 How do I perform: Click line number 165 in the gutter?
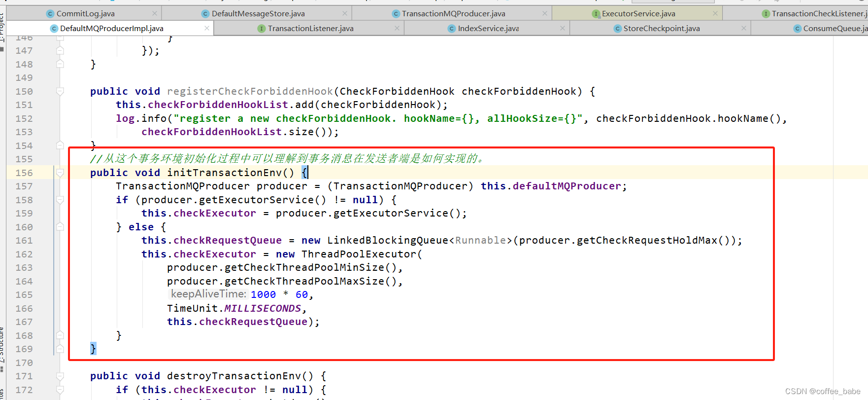24,294
